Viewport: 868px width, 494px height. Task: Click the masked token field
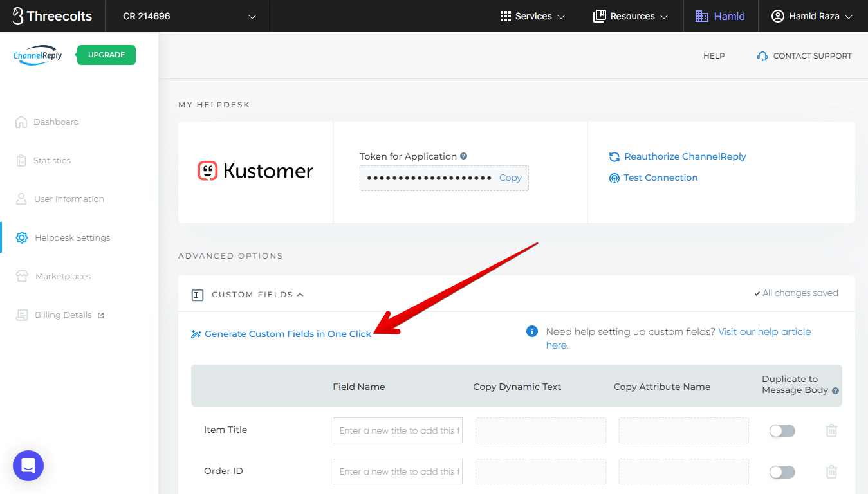pos(429,178)
